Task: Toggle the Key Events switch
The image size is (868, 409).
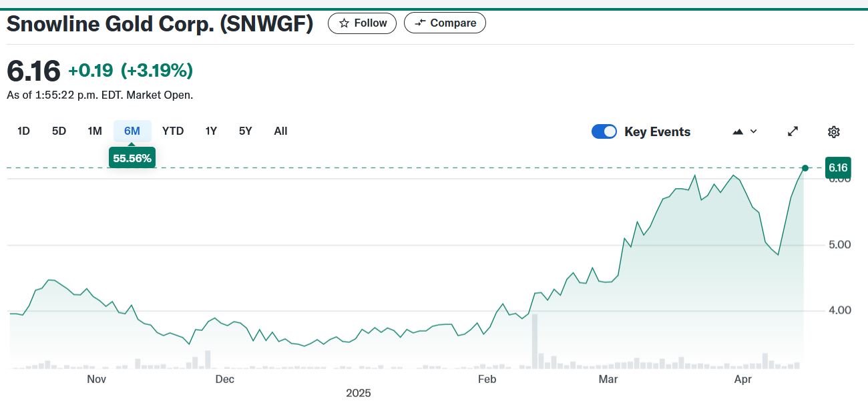Action: pos(604,131)
